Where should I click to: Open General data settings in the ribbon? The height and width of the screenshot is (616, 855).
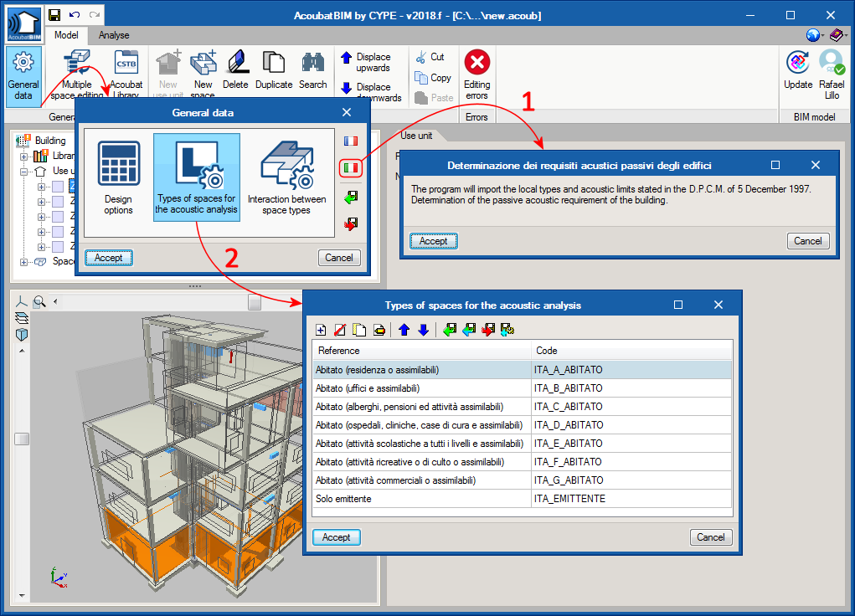pyautogui.click(x=23, y=76)
